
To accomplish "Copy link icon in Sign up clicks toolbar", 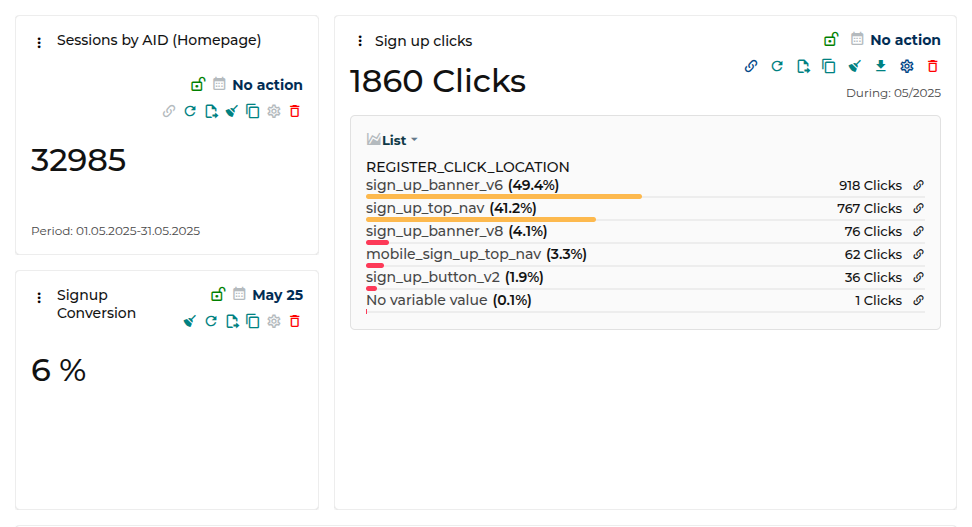I will 751,66.
